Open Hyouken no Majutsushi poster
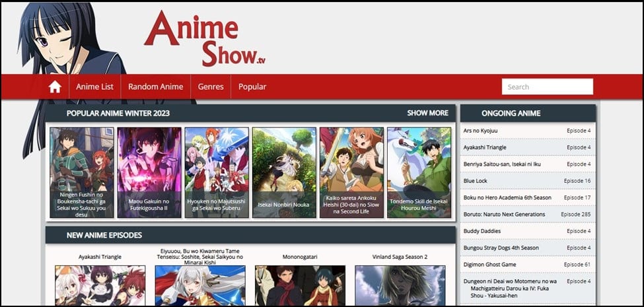644x307 pixels. pos(217,172)
